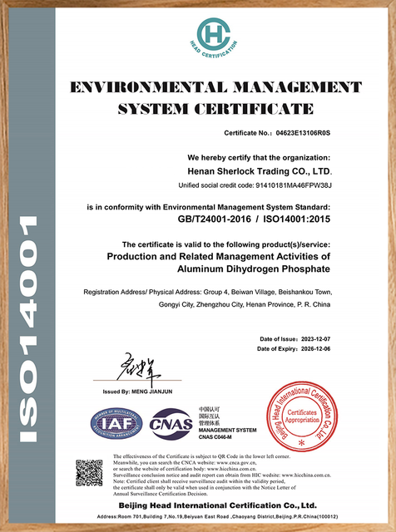Click the QR code
The width and height of the screenshot is (396, 532).
[x=89, y=473]
